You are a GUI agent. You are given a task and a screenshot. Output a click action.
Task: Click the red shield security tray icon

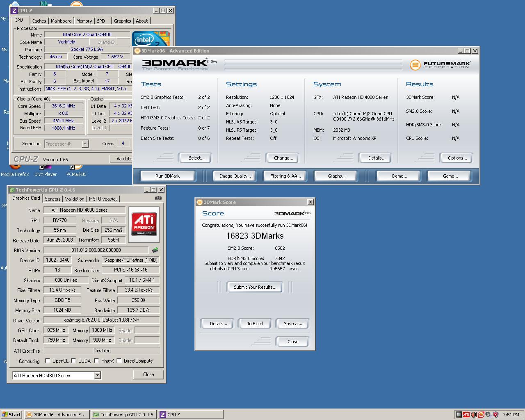pyautogui.click(x=495, y=415)
